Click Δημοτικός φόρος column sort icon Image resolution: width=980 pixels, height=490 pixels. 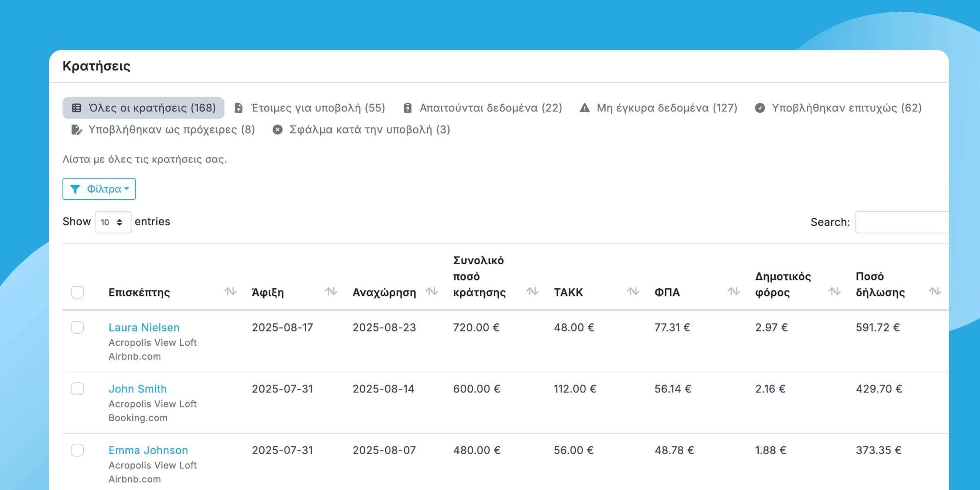pos(834,292)
